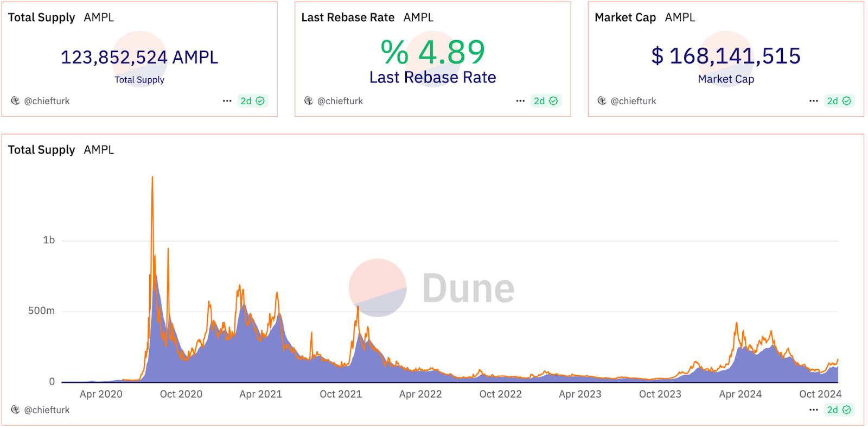Image resolution: width=868 pixels, height=429 pixels.
Task: Open three-dot menu on Total Supply chart card
Action: coord(814,410)
